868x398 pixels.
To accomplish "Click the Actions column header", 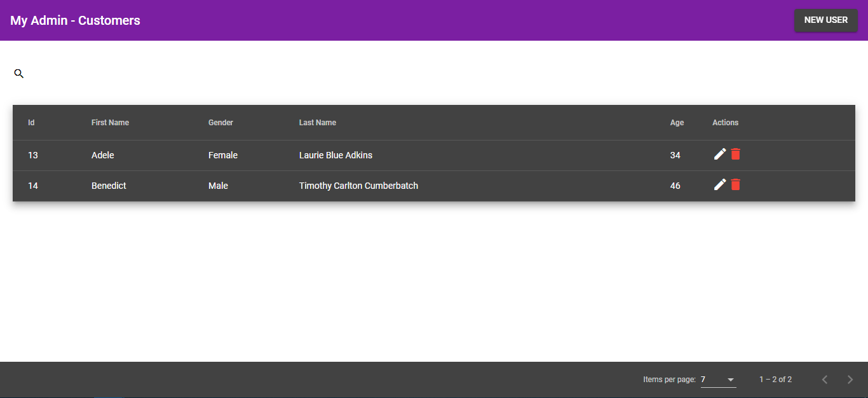I will [726, 123].
